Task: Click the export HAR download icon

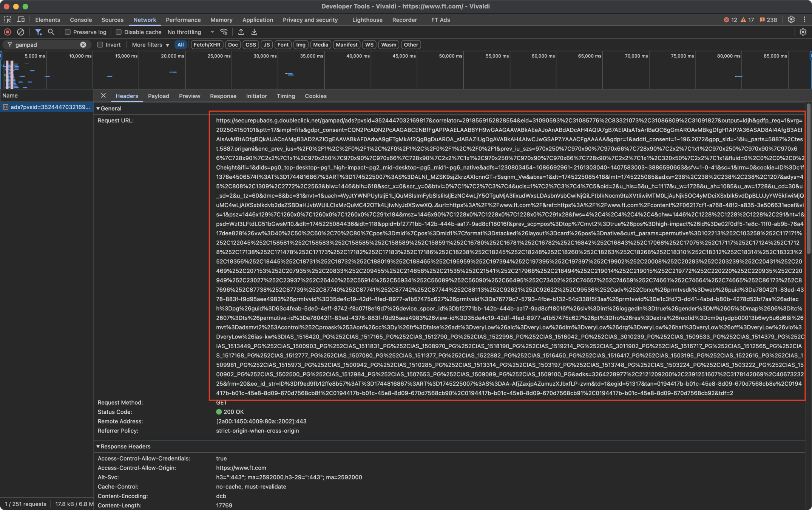Action: pyautogui.click(x=254, y=32)
